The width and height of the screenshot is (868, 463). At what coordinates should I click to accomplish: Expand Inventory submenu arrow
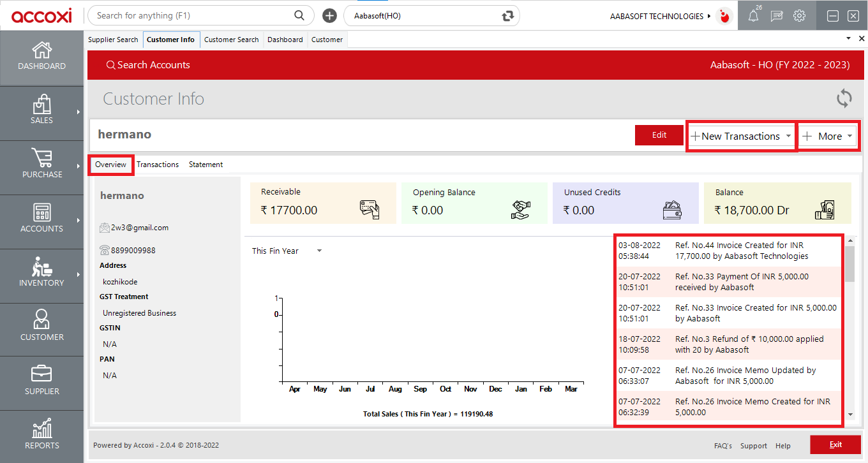[x=79, y=275]
